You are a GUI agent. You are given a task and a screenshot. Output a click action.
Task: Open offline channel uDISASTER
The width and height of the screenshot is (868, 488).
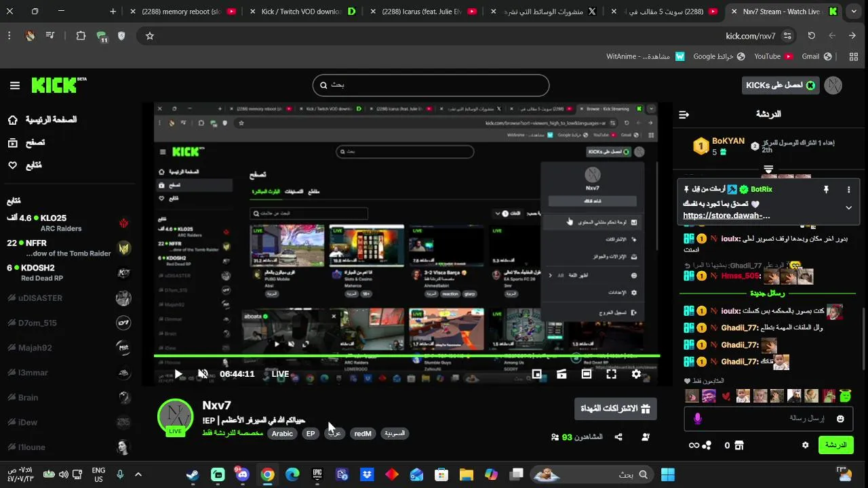tap(68, 298)
